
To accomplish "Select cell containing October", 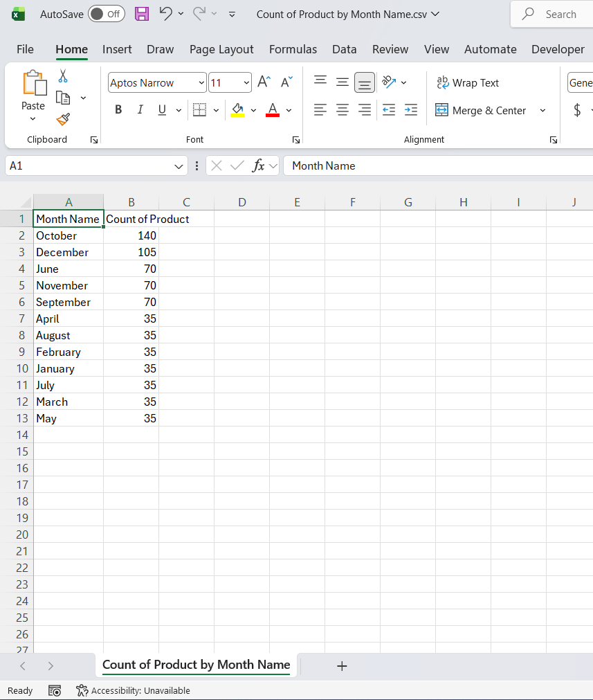I will [x=69, y=235].
